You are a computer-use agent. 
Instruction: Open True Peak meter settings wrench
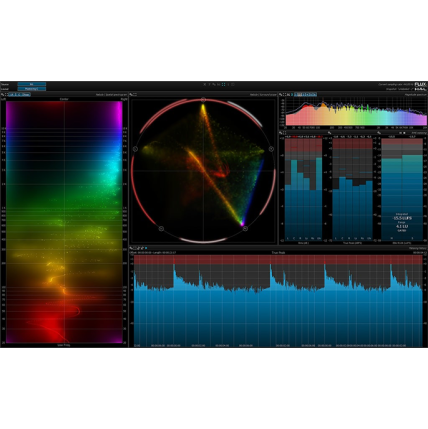point(329,133)
